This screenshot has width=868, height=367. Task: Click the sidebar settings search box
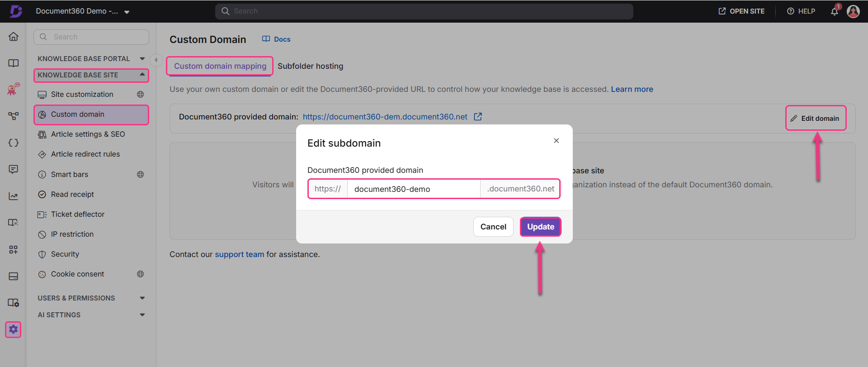click(x=91, y=37)
